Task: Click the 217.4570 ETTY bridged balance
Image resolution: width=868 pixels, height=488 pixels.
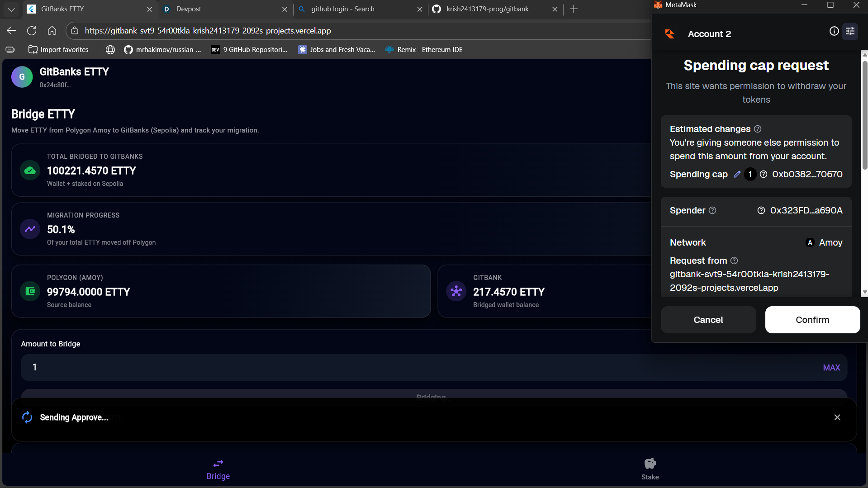Action: (509, 292)
